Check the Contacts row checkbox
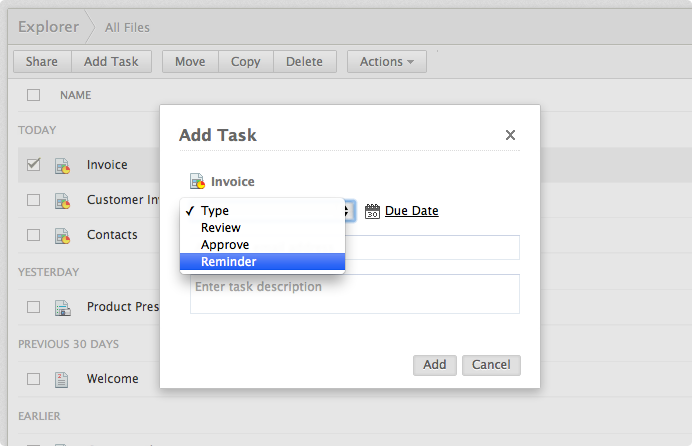Screen dimensions: 692x446 point(34,235)
